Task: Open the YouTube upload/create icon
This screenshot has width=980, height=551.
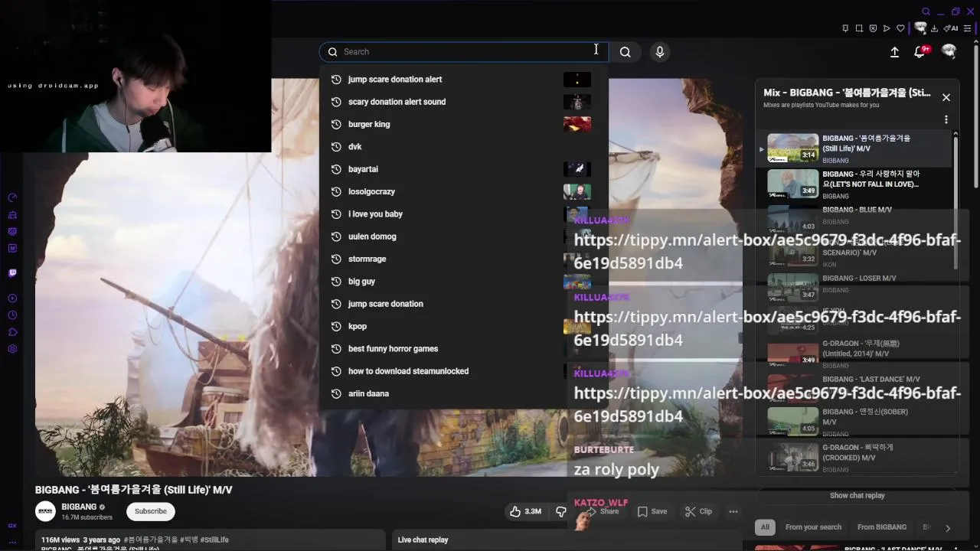Action: pos(894,52)
